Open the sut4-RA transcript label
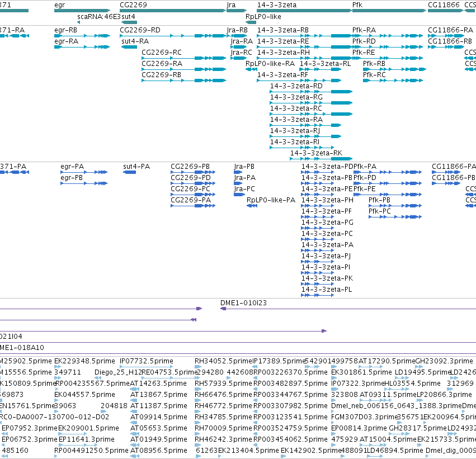Viewport: 476px width, 459px height. point(135,41)
